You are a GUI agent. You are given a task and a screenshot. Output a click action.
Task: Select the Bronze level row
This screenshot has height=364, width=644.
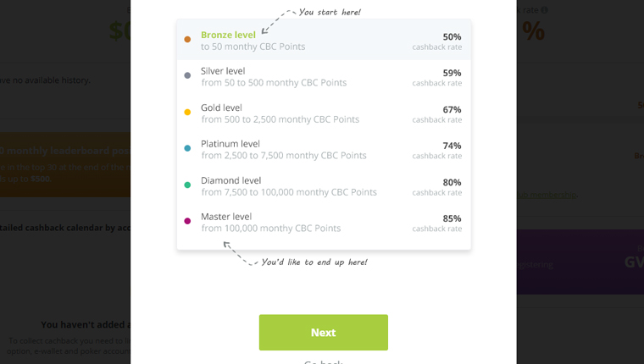[324, 40]
